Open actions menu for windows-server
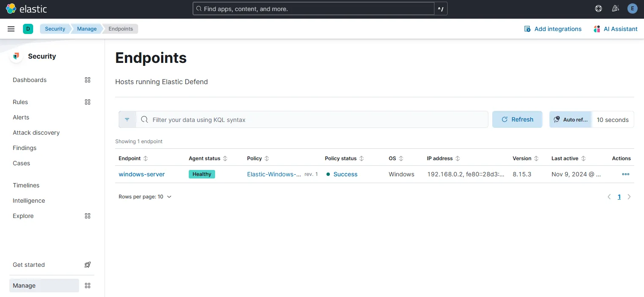This screenshot has width=644, height=297. [x=625, y=174]
